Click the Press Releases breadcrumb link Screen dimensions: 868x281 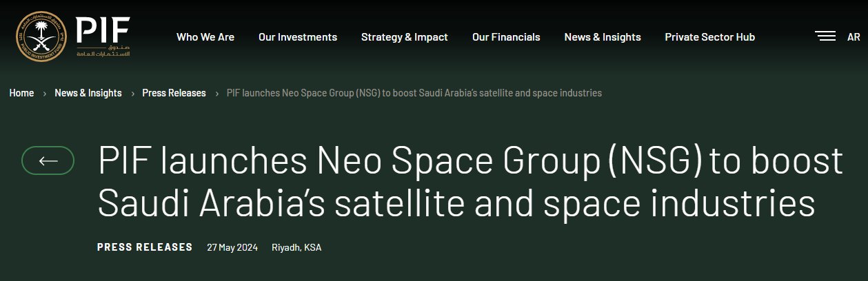(x=174, y=93)
